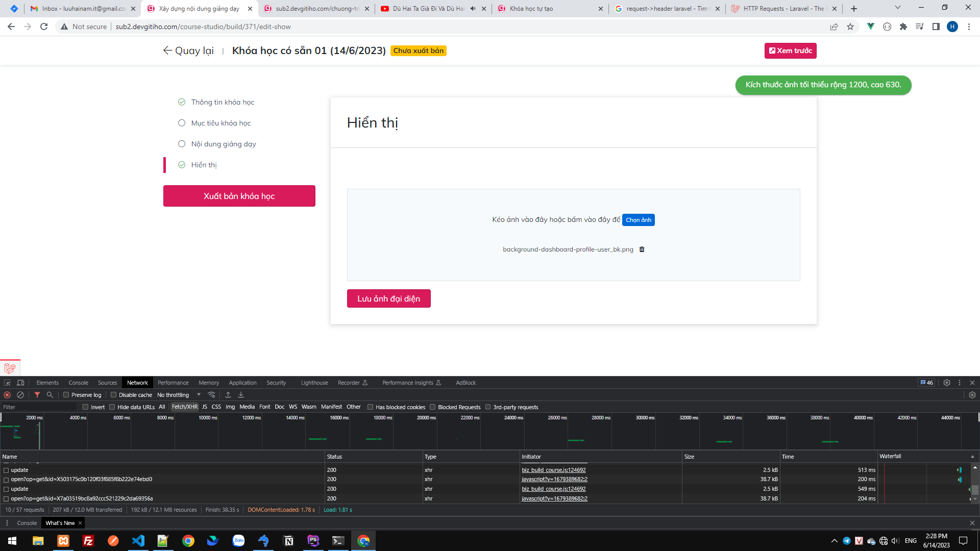Click Import HAR file upload arrow
Image resolution: width=980 pixels, height=551 pixels.
pyautogui.click(x=228, y=395)
